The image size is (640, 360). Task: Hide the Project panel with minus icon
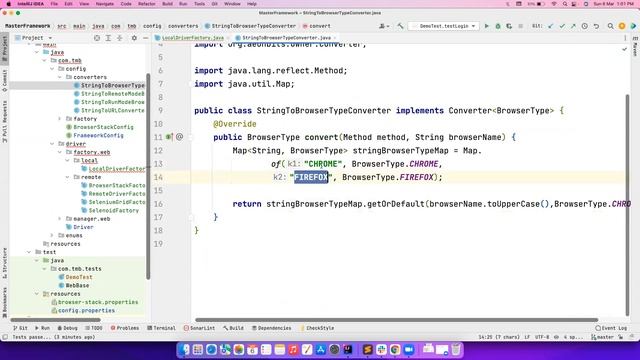tap(145, 38)
